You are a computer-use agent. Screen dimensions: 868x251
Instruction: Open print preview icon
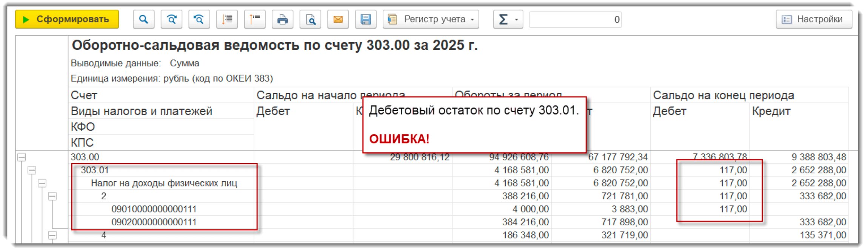310,19
